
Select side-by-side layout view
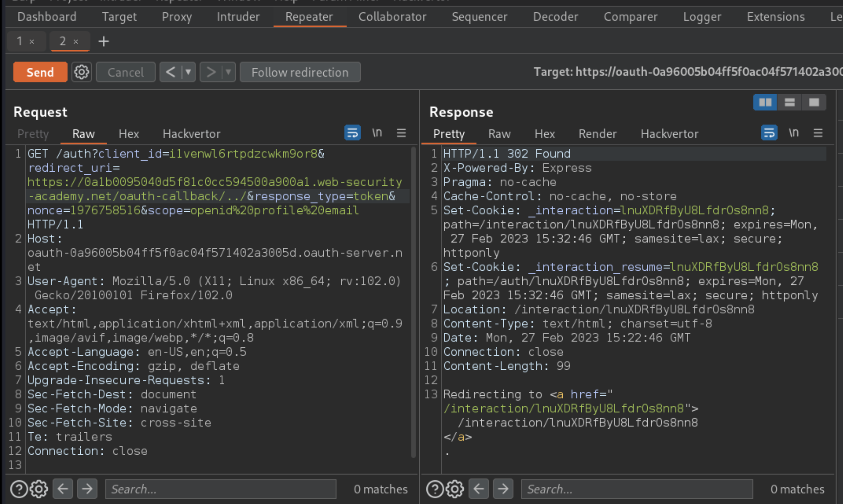765,102
